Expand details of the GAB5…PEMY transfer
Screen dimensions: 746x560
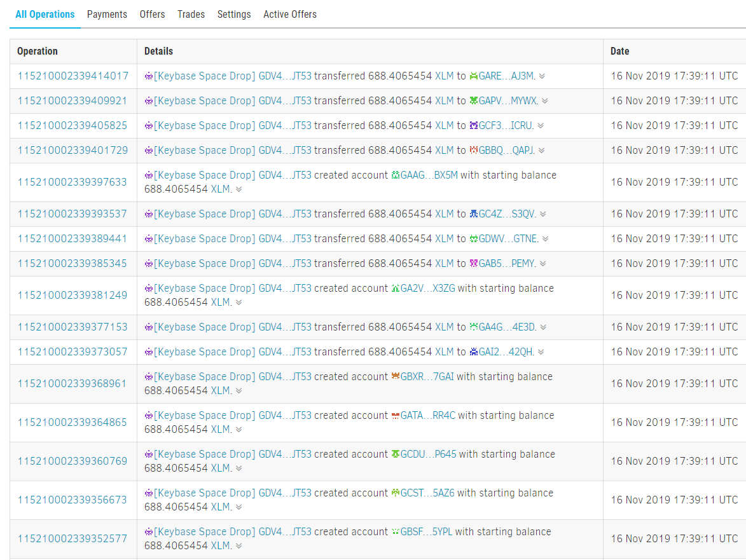point(543,264)
